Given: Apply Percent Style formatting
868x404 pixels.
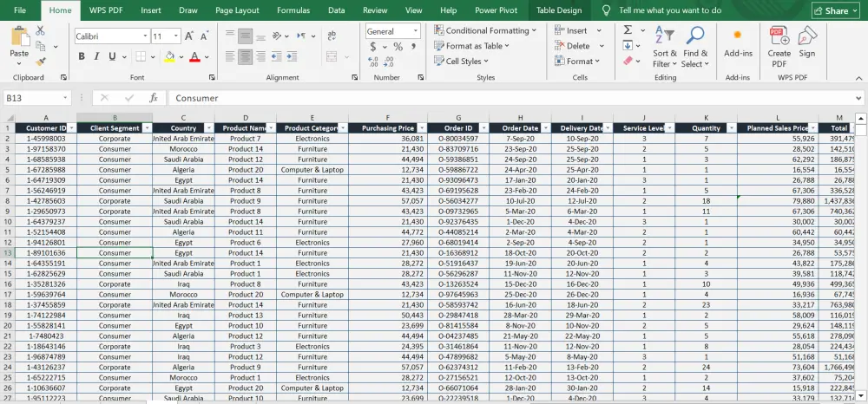Looking at the screenshot, I should [x=398, y=47].
